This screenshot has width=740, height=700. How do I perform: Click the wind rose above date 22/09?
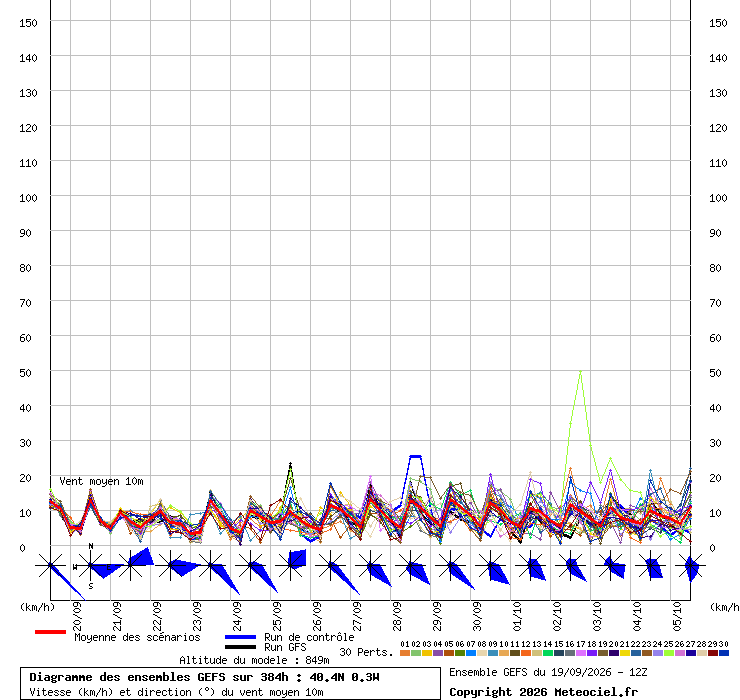[x=170, y=565]
